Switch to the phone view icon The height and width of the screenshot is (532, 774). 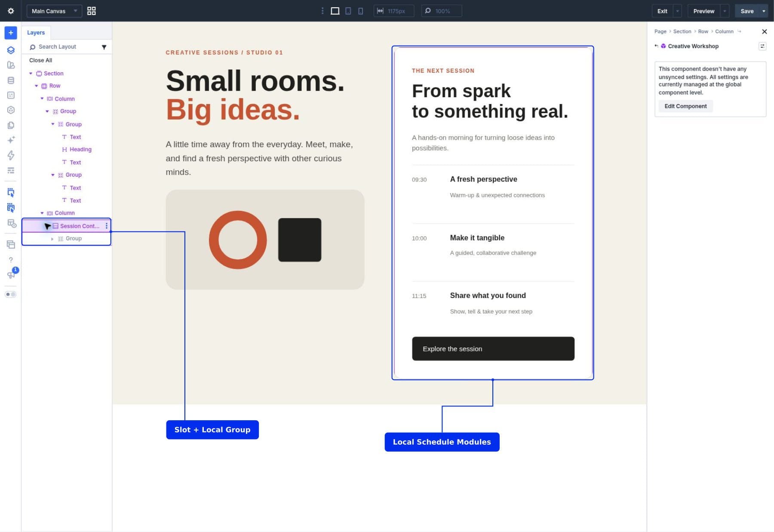pos(361,11)
